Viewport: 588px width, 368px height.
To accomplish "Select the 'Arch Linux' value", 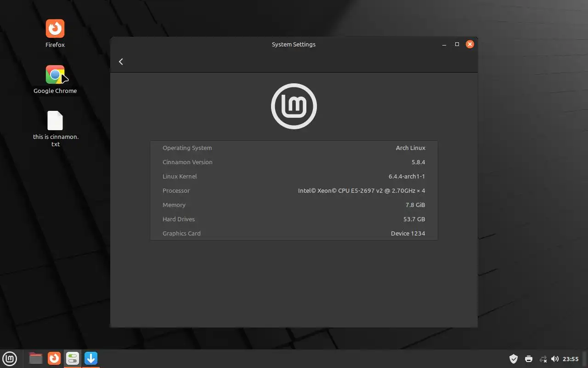I will pyautogui.click(x=411, y=148).
